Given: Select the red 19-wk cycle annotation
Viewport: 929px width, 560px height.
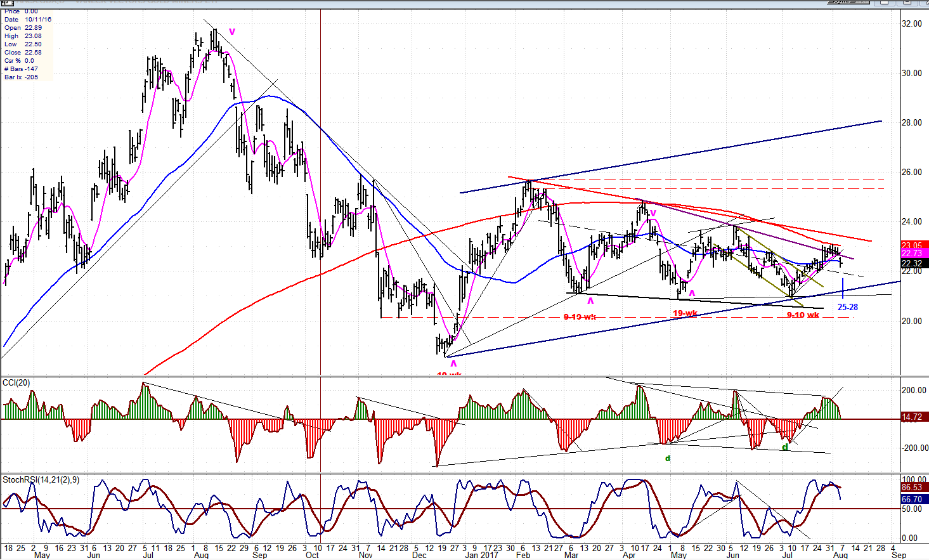Looking at the screenshot, I should 685,313.
